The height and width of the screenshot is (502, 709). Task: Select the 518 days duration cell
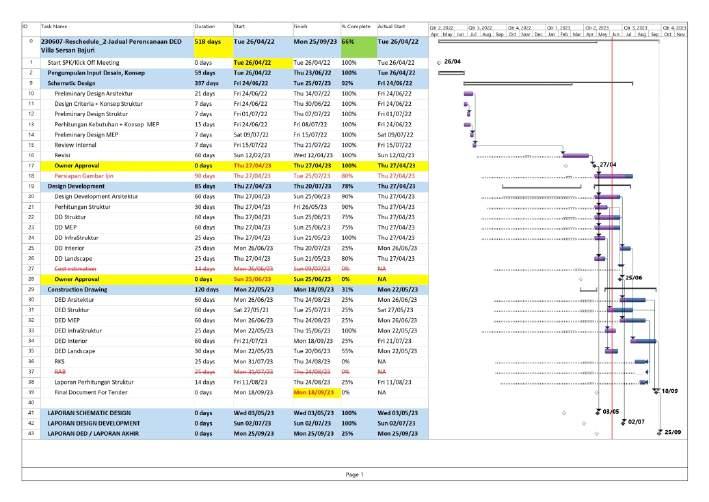pyautogui.click(x=213, y=47)
